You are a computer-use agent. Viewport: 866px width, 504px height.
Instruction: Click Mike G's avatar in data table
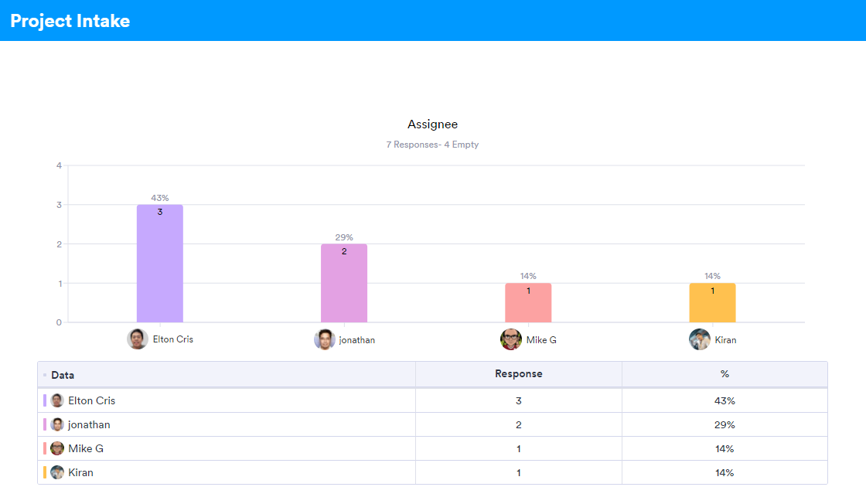(57, 448)
